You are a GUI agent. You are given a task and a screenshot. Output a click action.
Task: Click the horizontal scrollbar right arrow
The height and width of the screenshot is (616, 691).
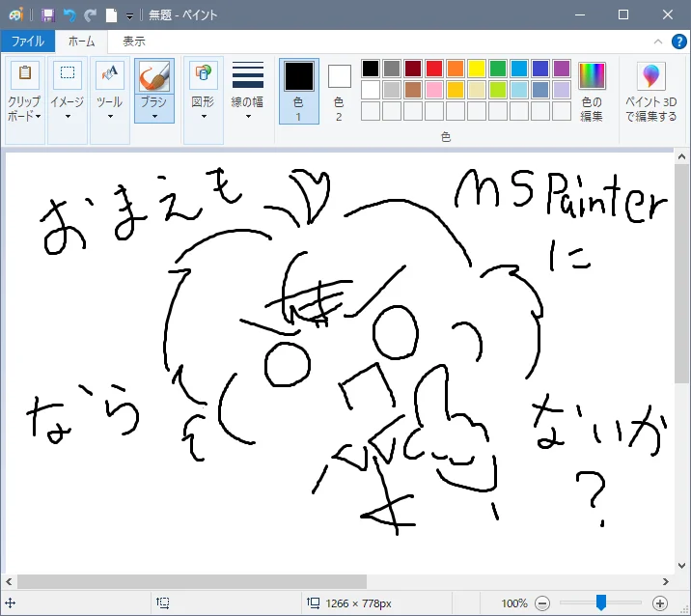(666, 581)
